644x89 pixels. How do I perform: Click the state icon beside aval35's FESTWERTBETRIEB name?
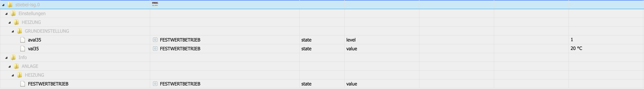click(x=155, y=40)
